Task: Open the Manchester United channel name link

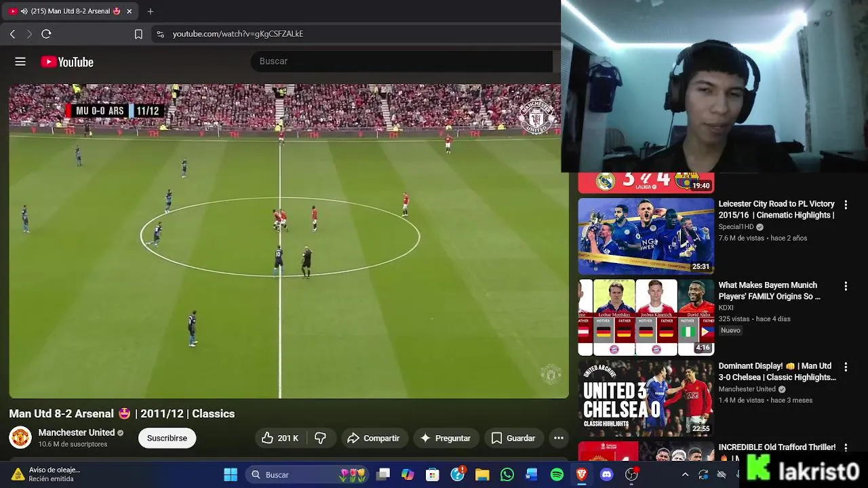Action: tap(77, 432)
